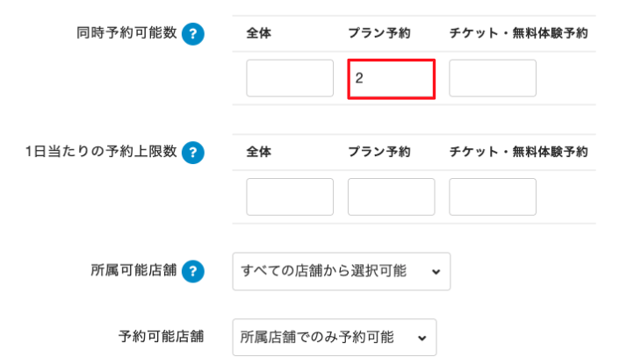
Task: Expand the 所属店舗でのみ予約可能 dropdown
Action: coord(335,337)
